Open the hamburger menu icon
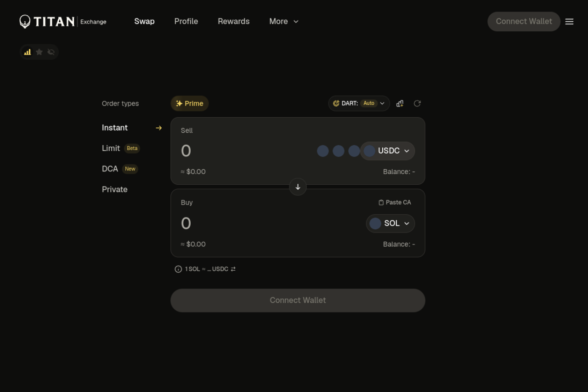 pyautogui.click(x=569, y=22)
